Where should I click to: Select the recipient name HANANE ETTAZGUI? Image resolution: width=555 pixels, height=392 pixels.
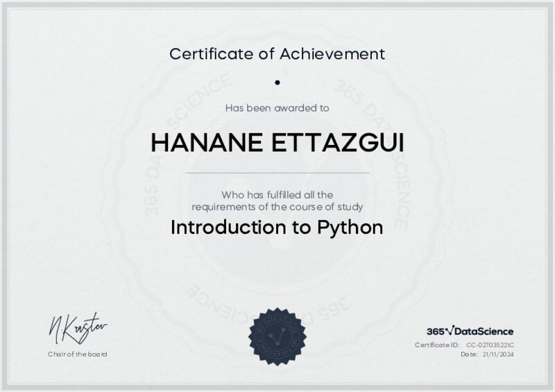point(277,142)
